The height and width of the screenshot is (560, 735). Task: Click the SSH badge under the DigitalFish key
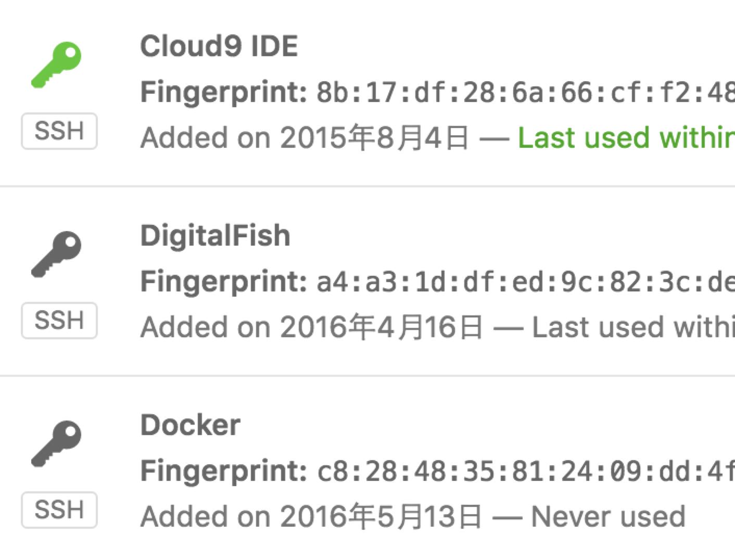pyautogui.click(x=59, y=321)
